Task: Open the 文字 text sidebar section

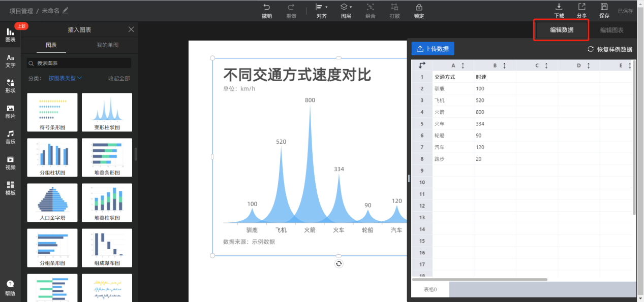Action: point(10,61)
